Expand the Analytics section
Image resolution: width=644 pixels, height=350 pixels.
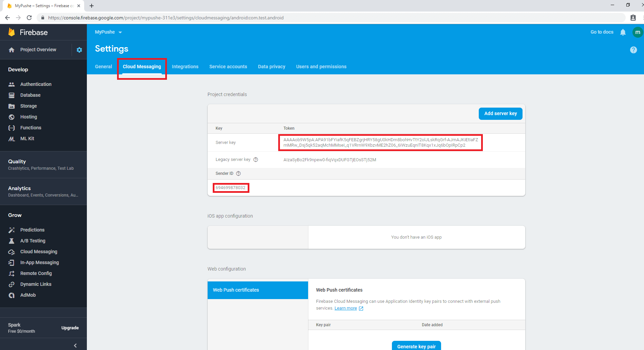[x=43, y=191]
